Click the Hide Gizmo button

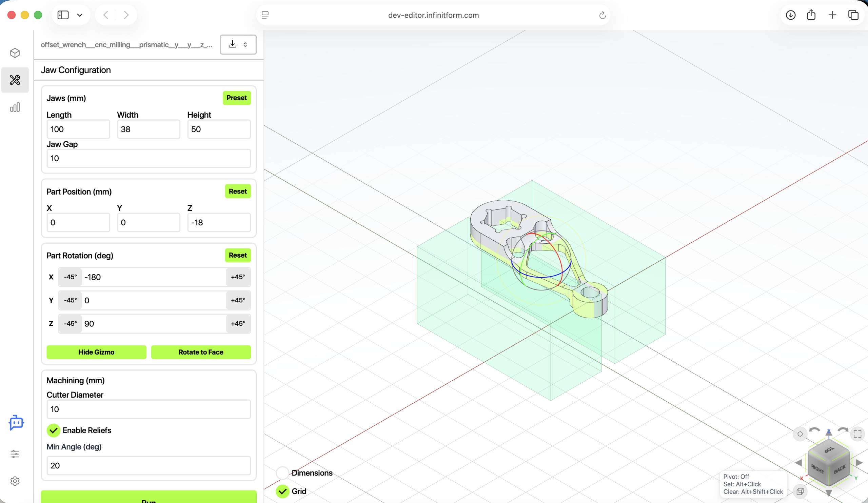(96, 352)
